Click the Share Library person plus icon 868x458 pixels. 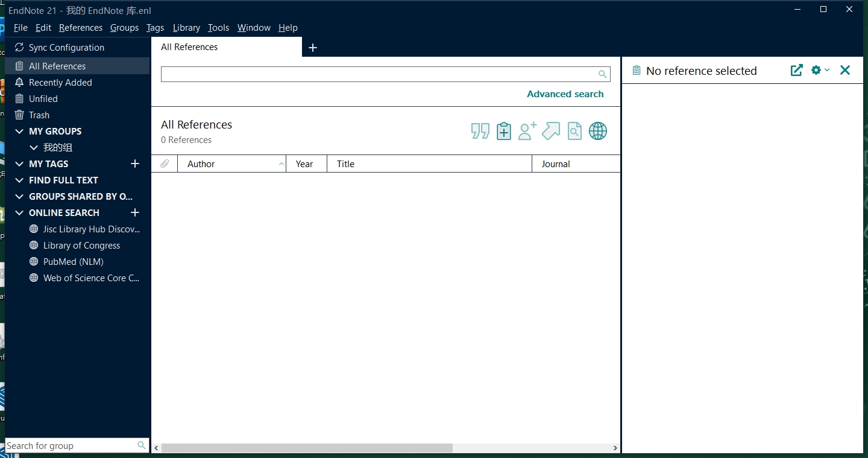(x=527, y=131)
